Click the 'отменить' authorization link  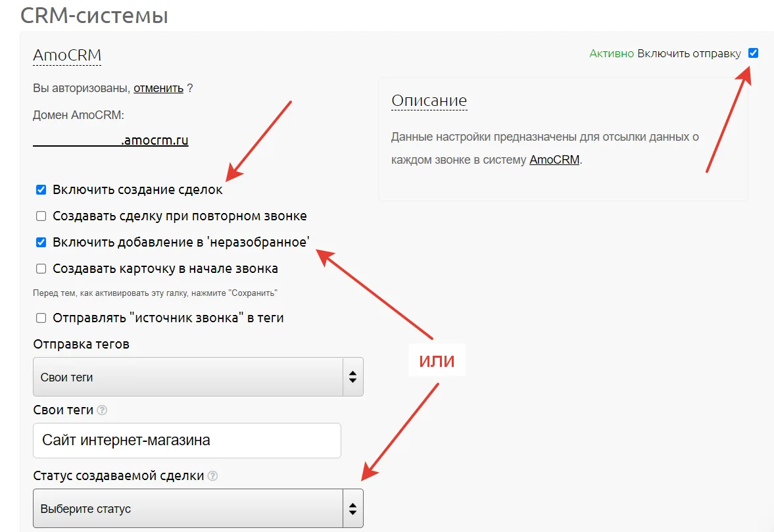[x=158, y=88]
